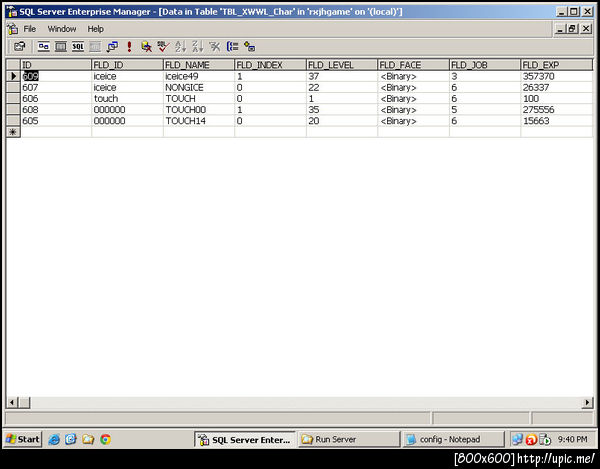Select the row selector for ID 607

point(13,87)
